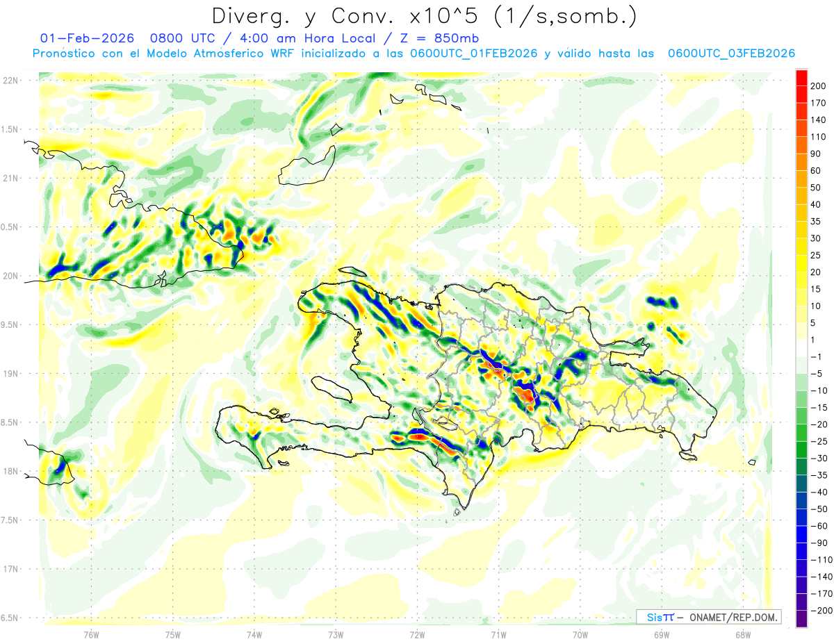Click the 22N latitude label

(x=10, y=81)
